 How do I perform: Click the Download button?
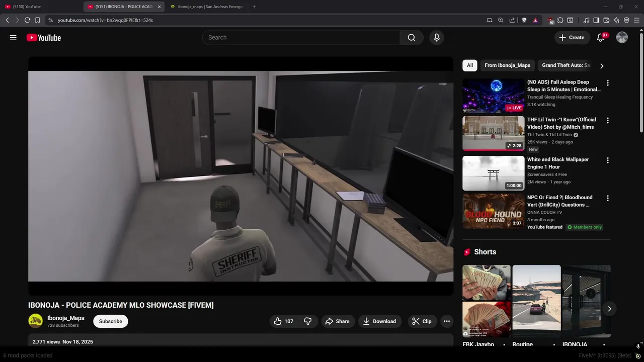(x=380, y=321)
